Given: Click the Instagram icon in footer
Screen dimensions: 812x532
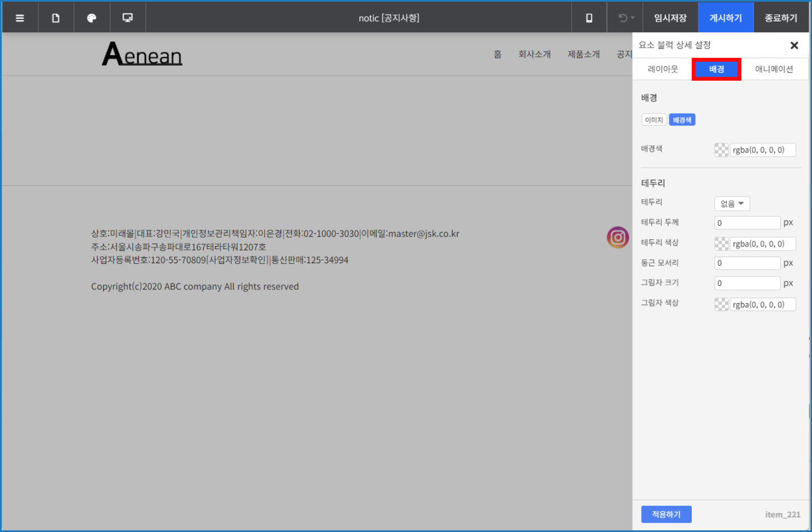Looking at the screenshot, I should [x=618, y=238].
